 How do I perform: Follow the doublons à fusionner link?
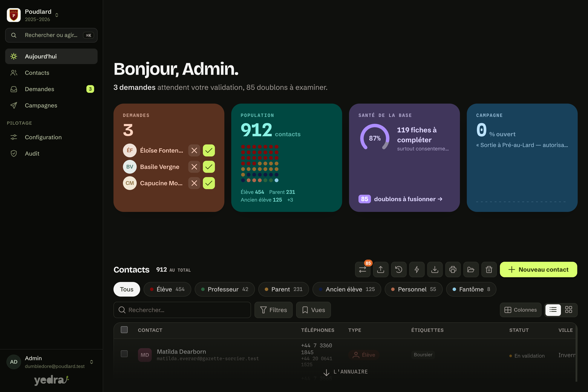tap(401, 199)
